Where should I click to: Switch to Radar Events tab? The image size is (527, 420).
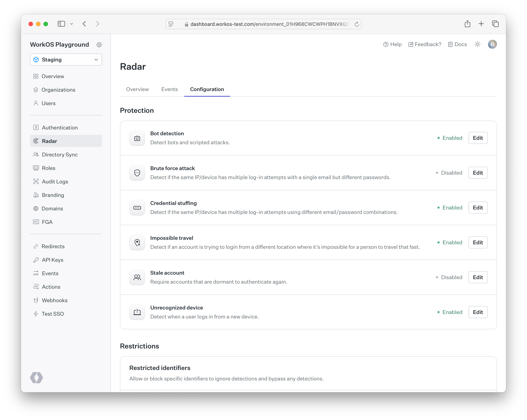point(169,89)
